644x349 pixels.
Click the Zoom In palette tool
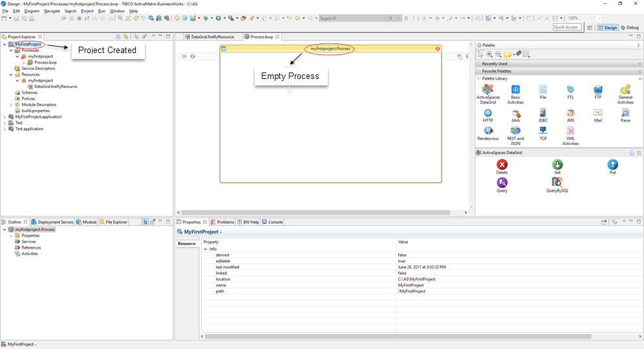(489, 54)
